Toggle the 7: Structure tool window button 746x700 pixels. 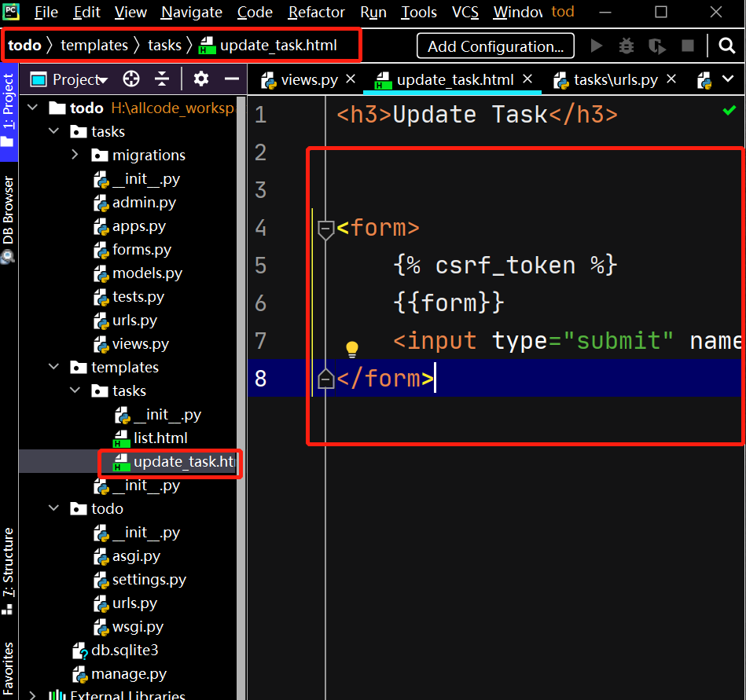(x=9, y=570)
